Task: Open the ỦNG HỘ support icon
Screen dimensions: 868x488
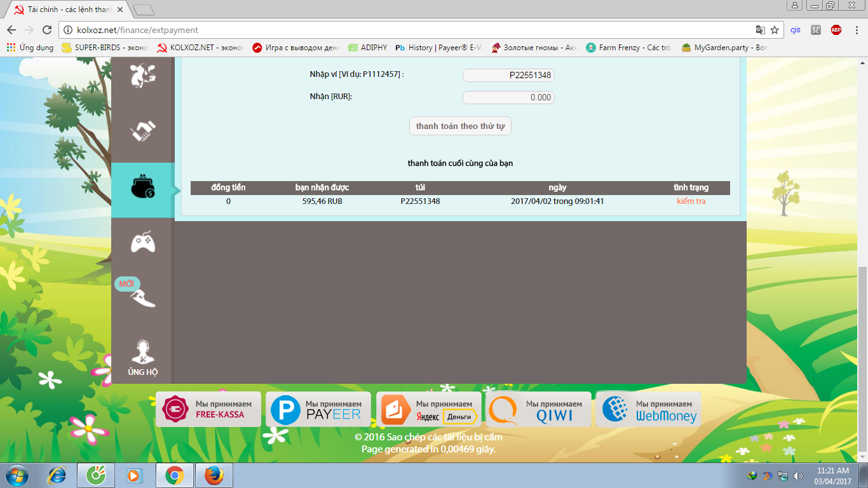Action: pyautogui.click(x=142, y=357)
